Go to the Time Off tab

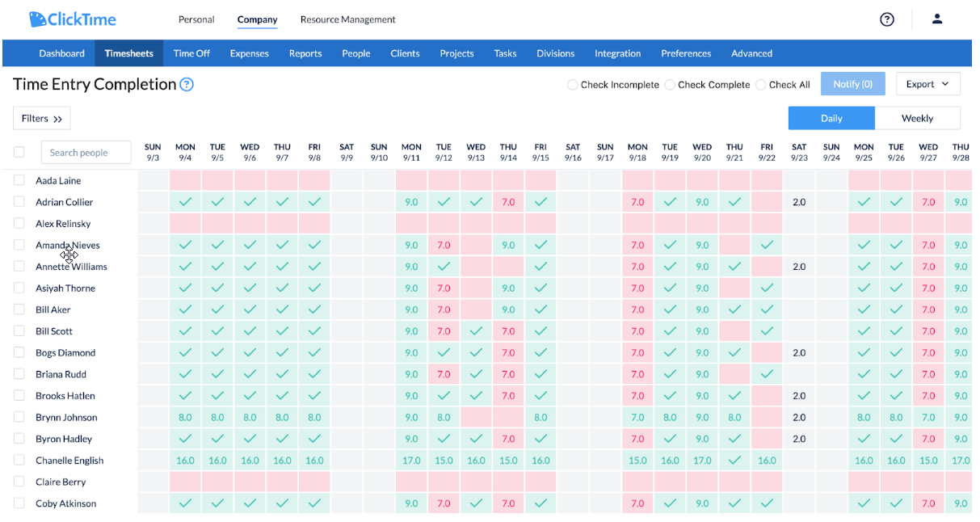(191, 53)
